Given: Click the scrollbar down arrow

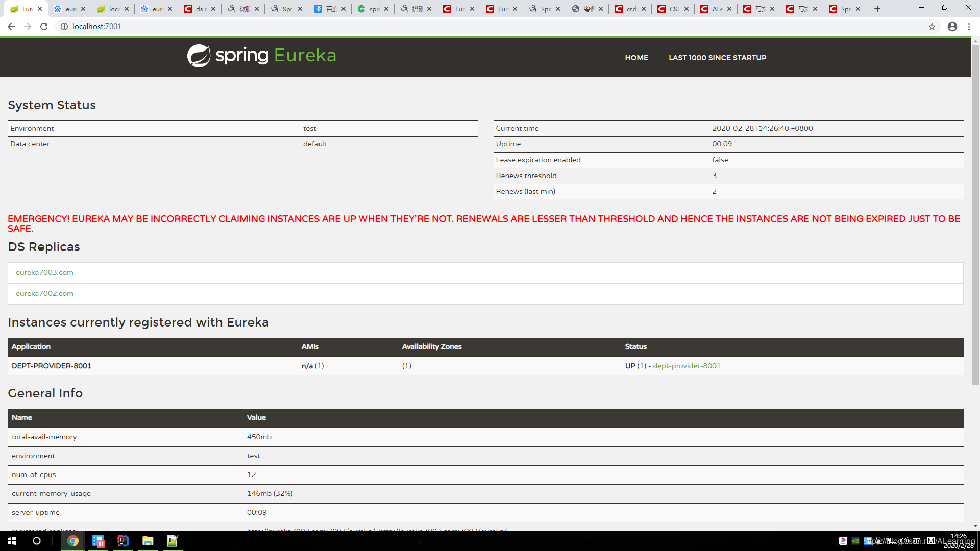Looking at the screenshot, I should click(x=975, y=526).
